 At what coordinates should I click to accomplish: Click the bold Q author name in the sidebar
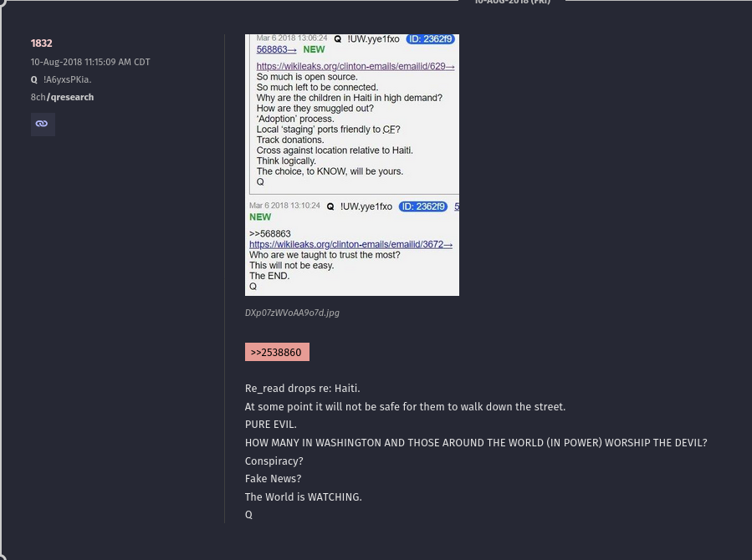34,80
